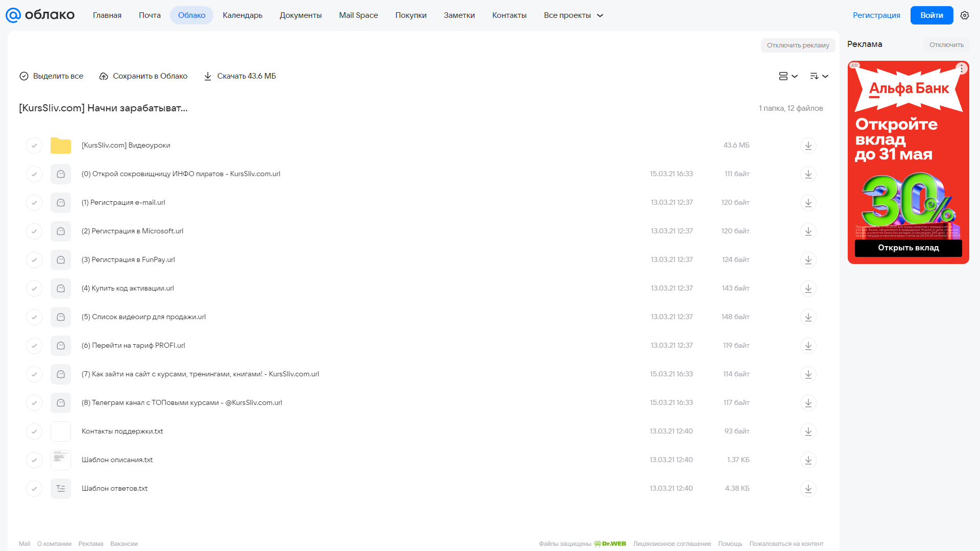This screenshot has width=980, height=551.
Task: Download the Видеоуроки folder via its arrow icon
Action: (x=808, y=146)
